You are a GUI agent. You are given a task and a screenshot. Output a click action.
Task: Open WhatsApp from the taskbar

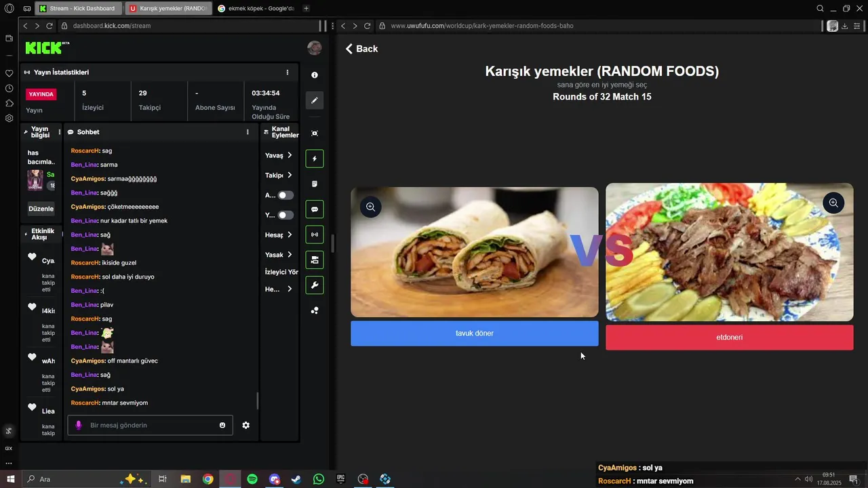pos(319,479)
